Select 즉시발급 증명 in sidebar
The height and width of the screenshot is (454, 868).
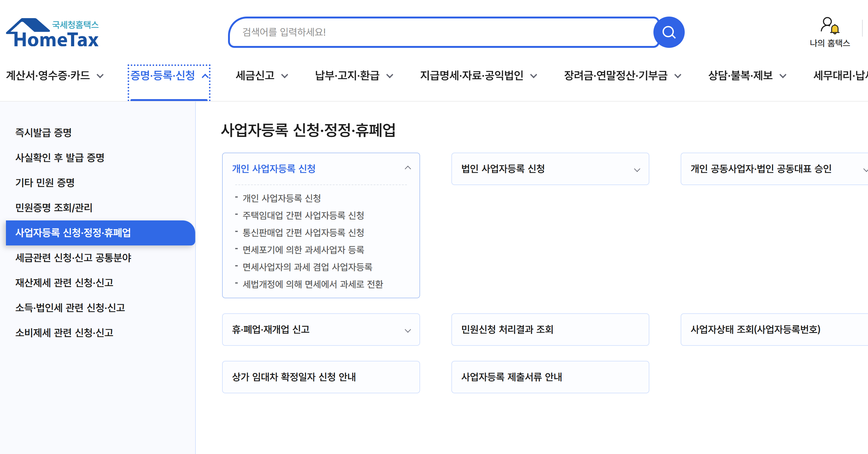click(43, 132)
